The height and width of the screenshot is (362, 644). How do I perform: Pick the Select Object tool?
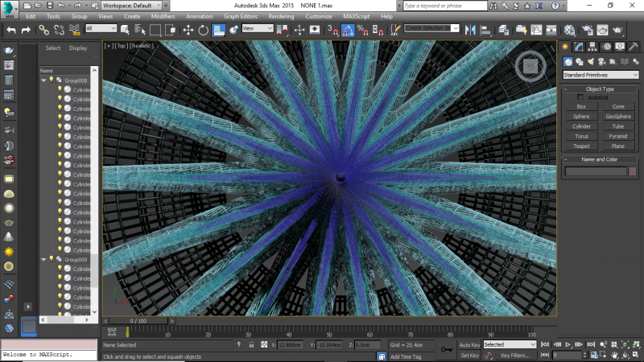pyautogui.click(x=125, y=30)
